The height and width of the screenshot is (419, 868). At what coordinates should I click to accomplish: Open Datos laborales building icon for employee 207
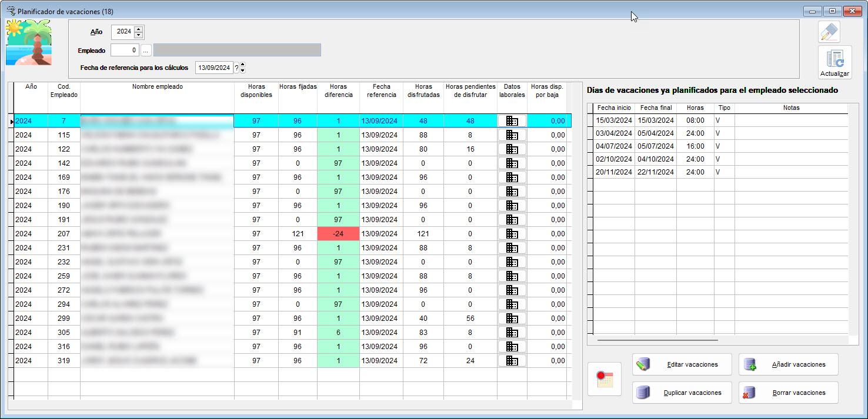(x=512, y=234)
